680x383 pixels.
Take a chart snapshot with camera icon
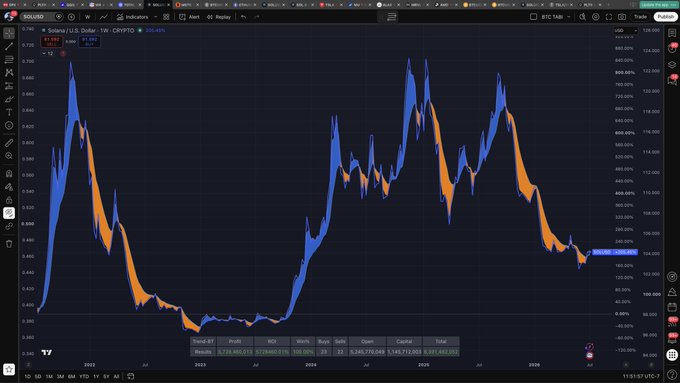622,17
